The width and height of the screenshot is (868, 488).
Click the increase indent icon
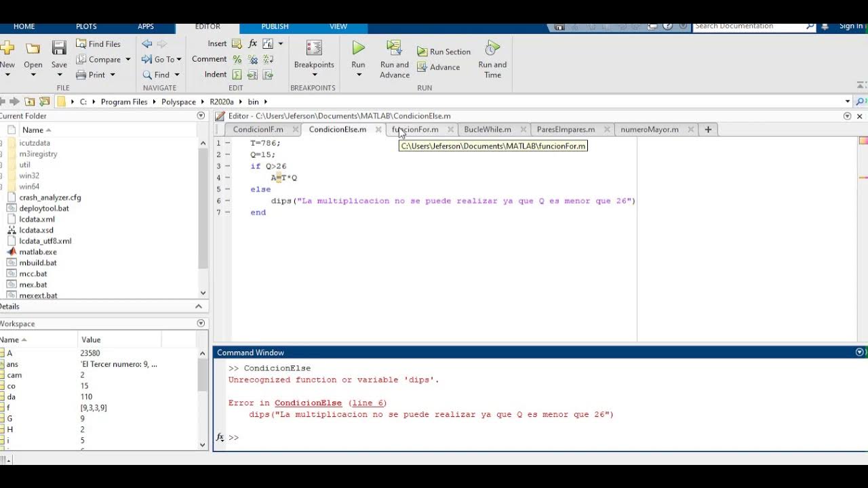tap(252, 75)
